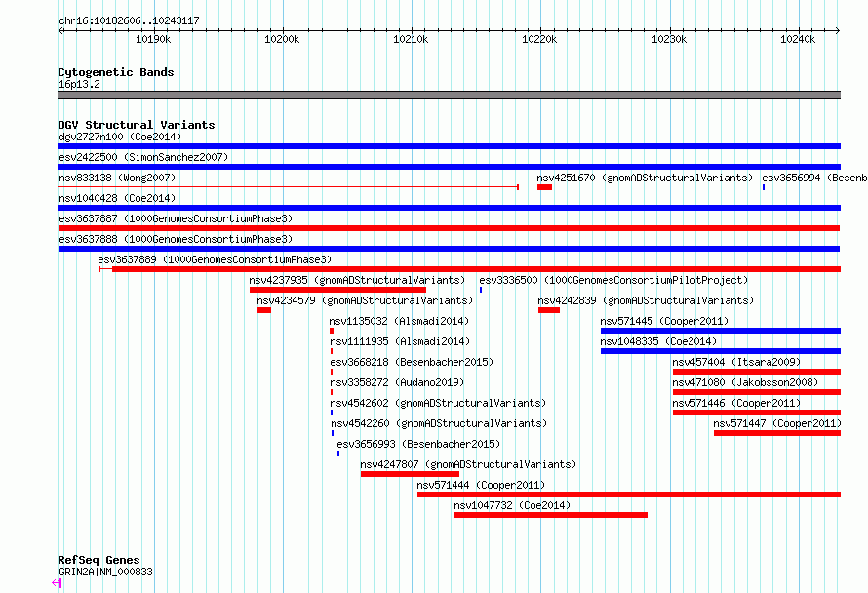Click the Cytogenetic Bands track title

pyautogui.click(x=116, y=72)
